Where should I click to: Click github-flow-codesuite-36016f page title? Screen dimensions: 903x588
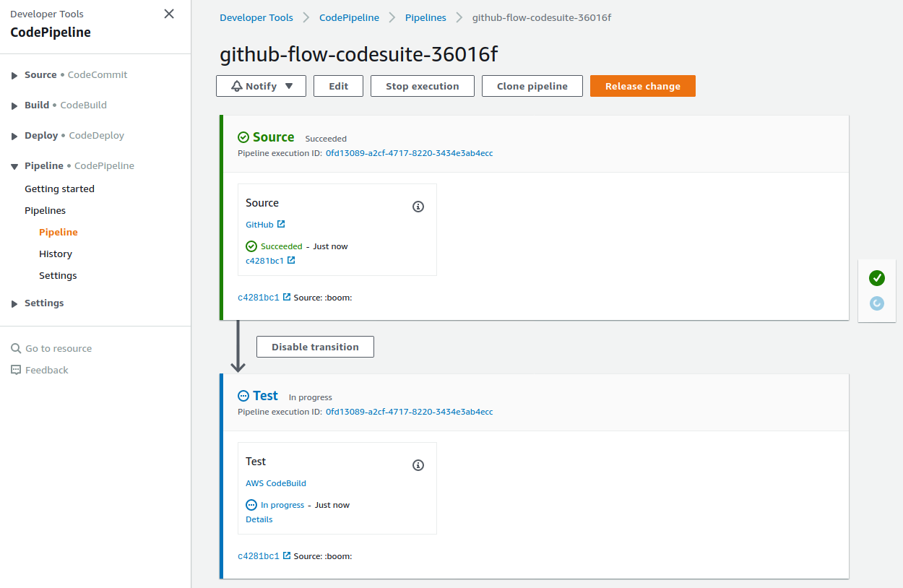(x=359, y=54)
